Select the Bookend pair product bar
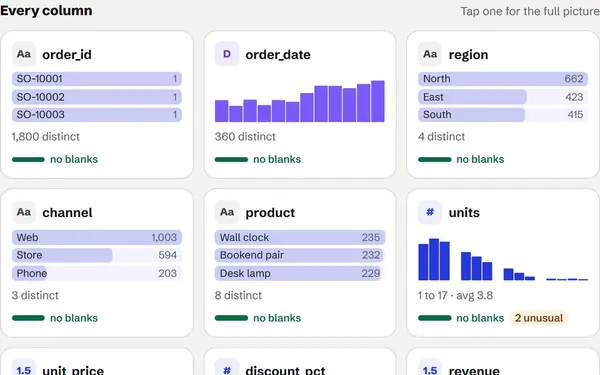This screenshot has width=600, height=375. coord(300,255)
